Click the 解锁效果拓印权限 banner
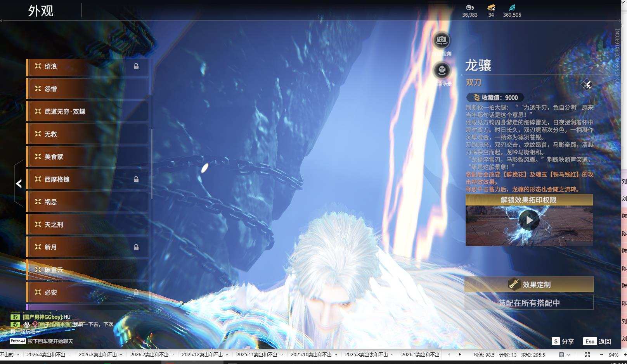 click(x=529, y=200)
